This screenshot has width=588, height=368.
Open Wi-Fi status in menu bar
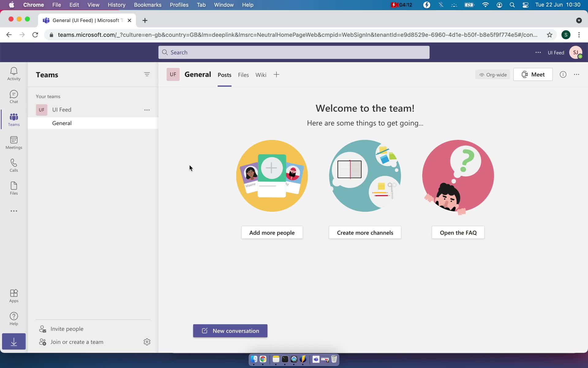pos(485,5)
